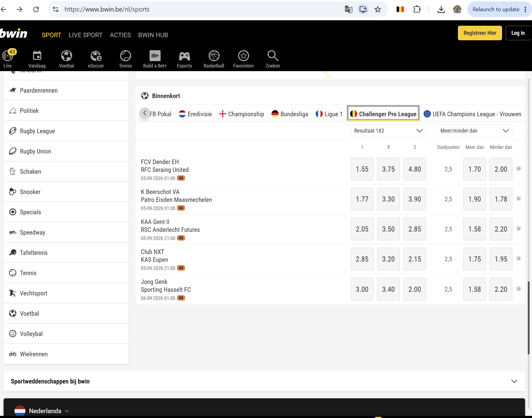Open Tafeltennis in the sidebar
The height and width of the screenshot is (418, 532).
click(x=66, y=252)
